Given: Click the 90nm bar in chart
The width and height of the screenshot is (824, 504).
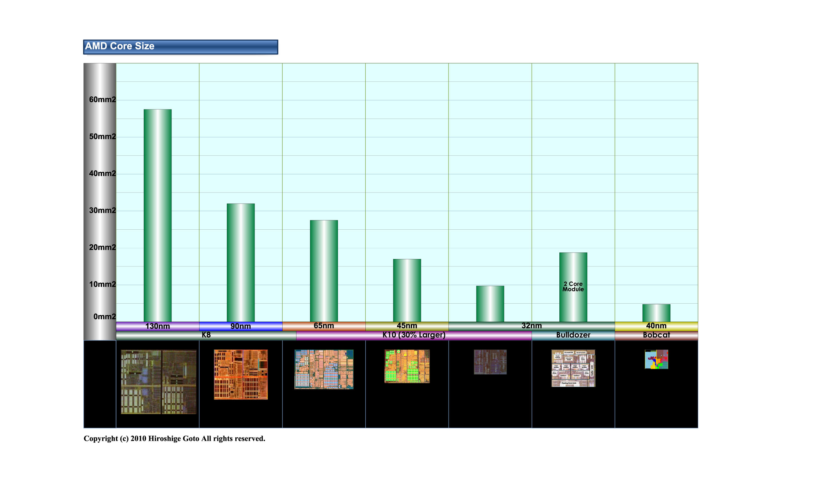Looking at the screenshot, I should [x=241, y=262].
